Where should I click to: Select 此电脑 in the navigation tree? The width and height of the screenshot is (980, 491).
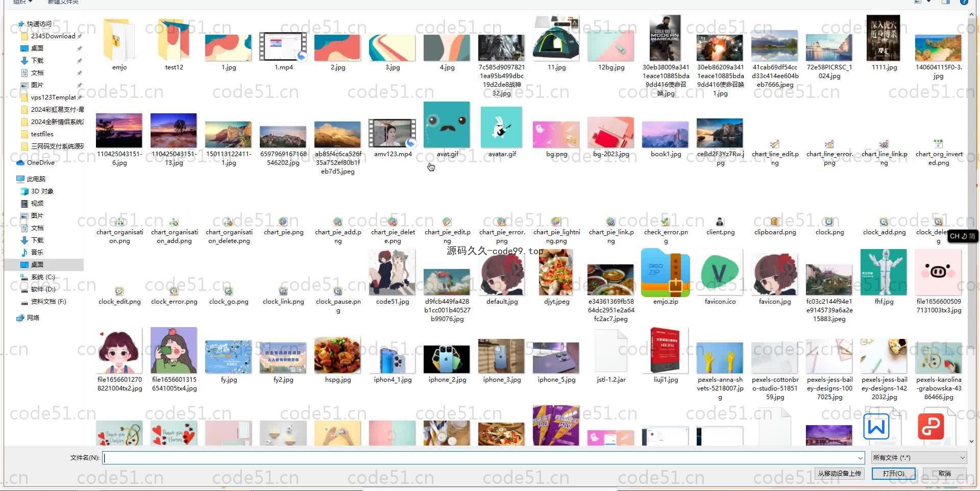pyautogui.click(x=36, y=179)
